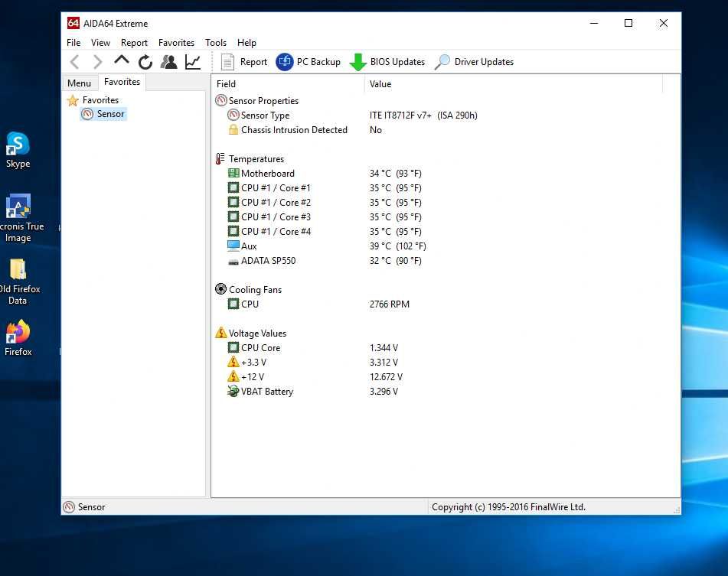Screen dimensions: 728x576
Task: Click the Aux monitor icon
Action: pos(233,246)
